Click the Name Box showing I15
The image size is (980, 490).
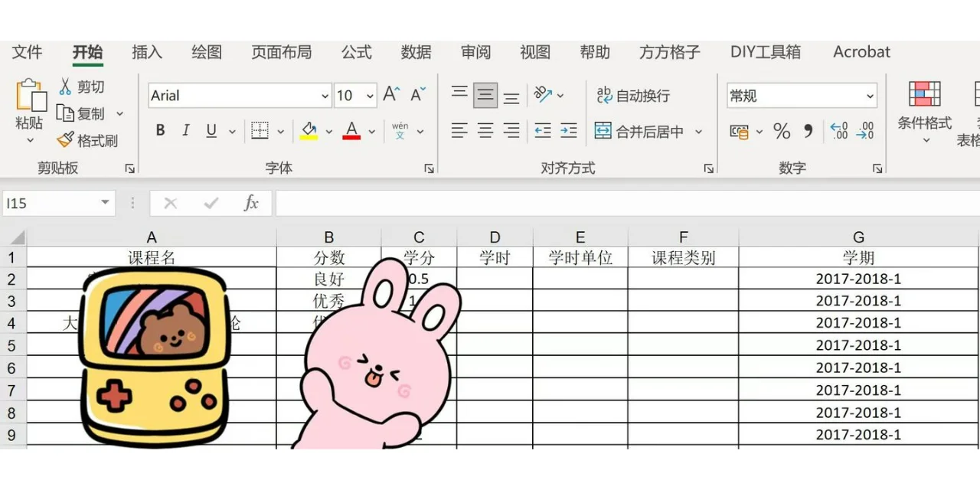point(50,203)
